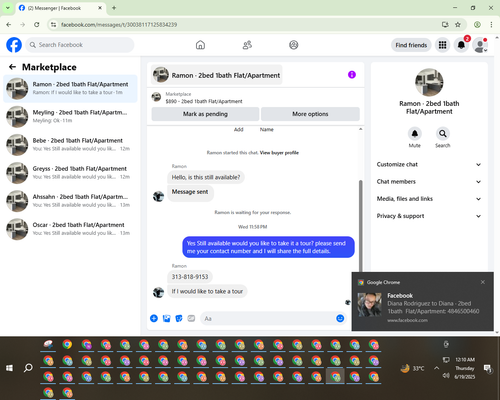Open the Meyling conversation in the list
Image resolution: width=500 pixels, height=400 pixels.
[x=70, y=117]
